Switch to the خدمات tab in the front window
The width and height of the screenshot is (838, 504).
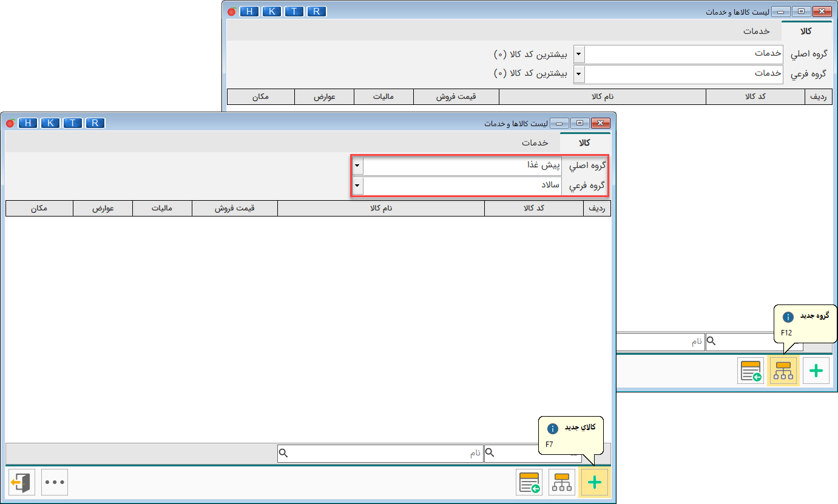[x=535, y=143]
